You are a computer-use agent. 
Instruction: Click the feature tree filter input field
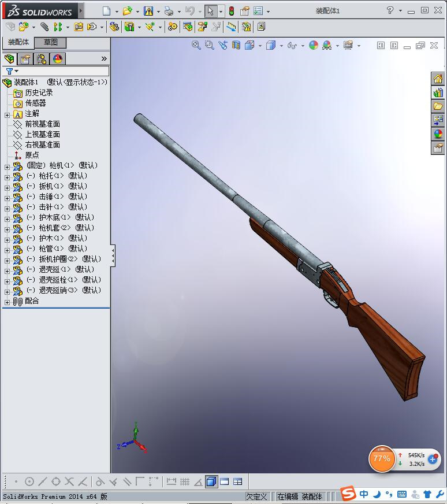[56, 71]
